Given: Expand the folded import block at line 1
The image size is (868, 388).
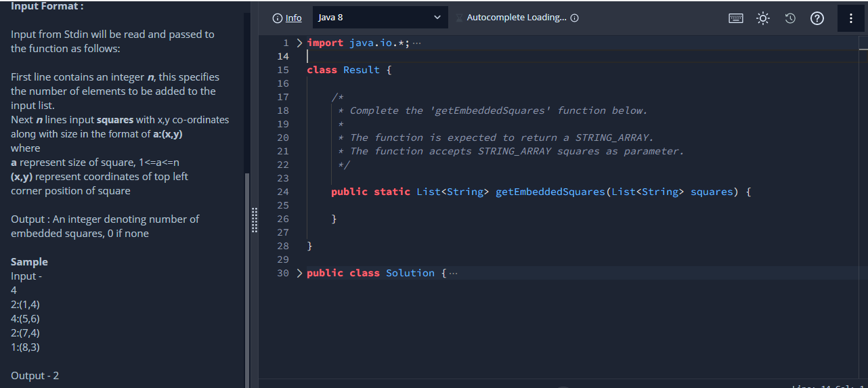Looking at the screenshot, I should (x=299, y=43).
